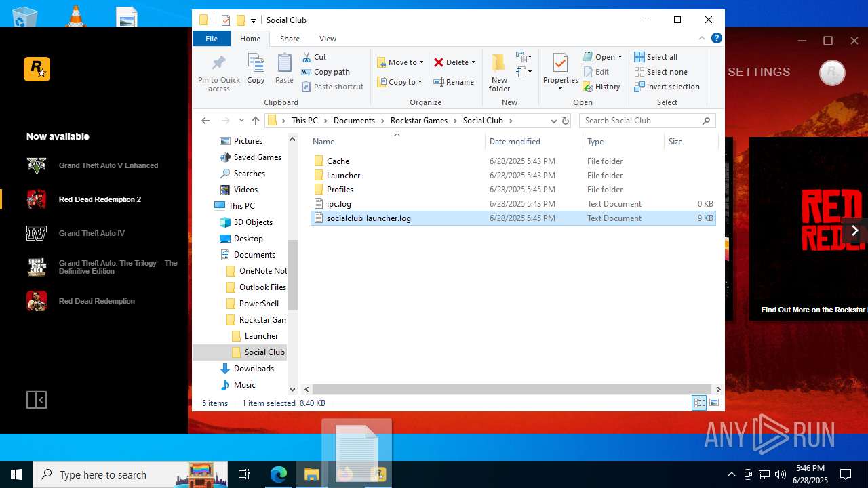Open Copy to dropdown
The image size is (868, 488).
(399, 82)
